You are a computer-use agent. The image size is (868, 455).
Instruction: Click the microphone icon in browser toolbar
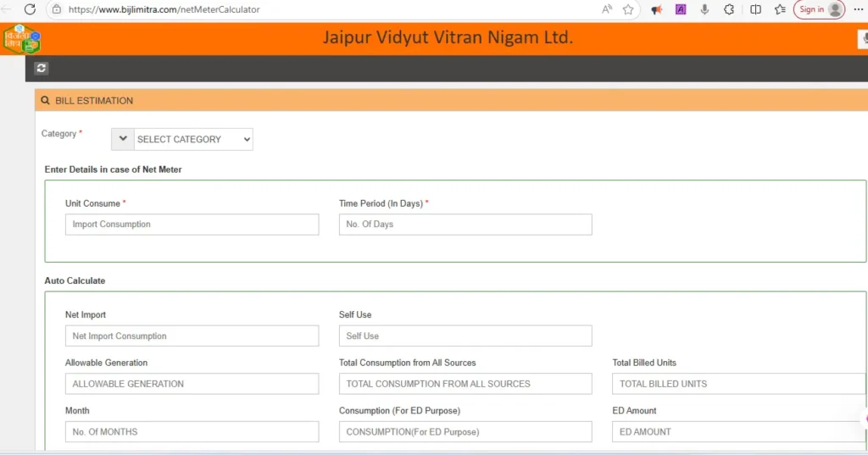(x=704, y=9)
